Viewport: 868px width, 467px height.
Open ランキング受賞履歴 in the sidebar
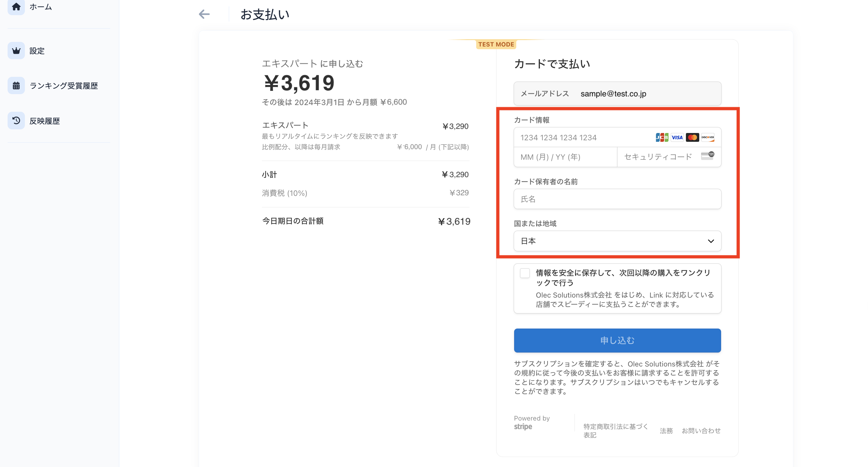[53, 86]
